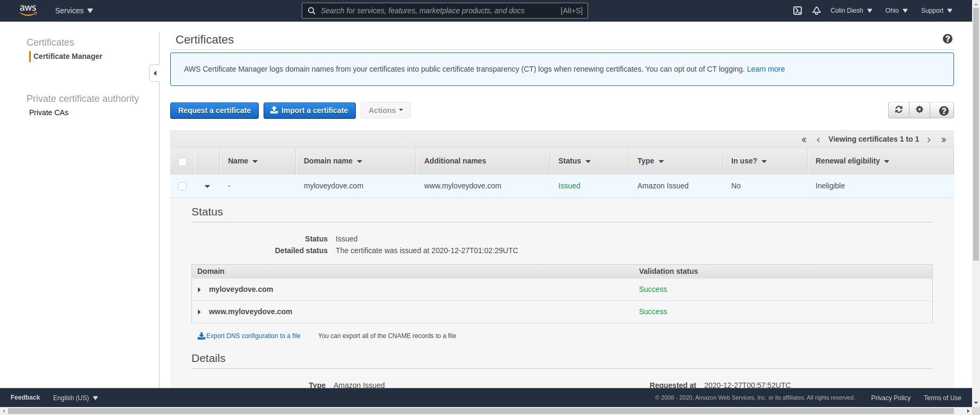Go to last page of certificates
The width and height of the screenshot is (980, 415).
tap(944, 140)
